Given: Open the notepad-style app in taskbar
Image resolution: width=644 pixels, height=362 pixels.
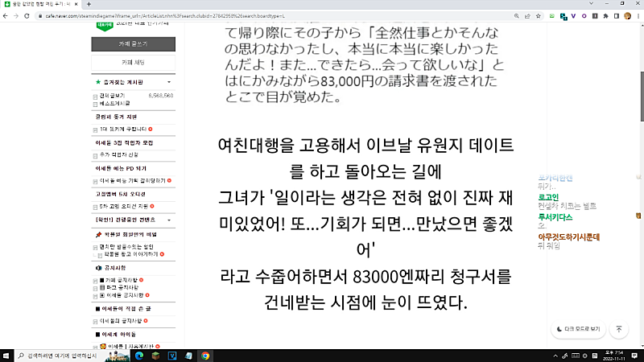Looking at the screenshot, I should point(188,356).
